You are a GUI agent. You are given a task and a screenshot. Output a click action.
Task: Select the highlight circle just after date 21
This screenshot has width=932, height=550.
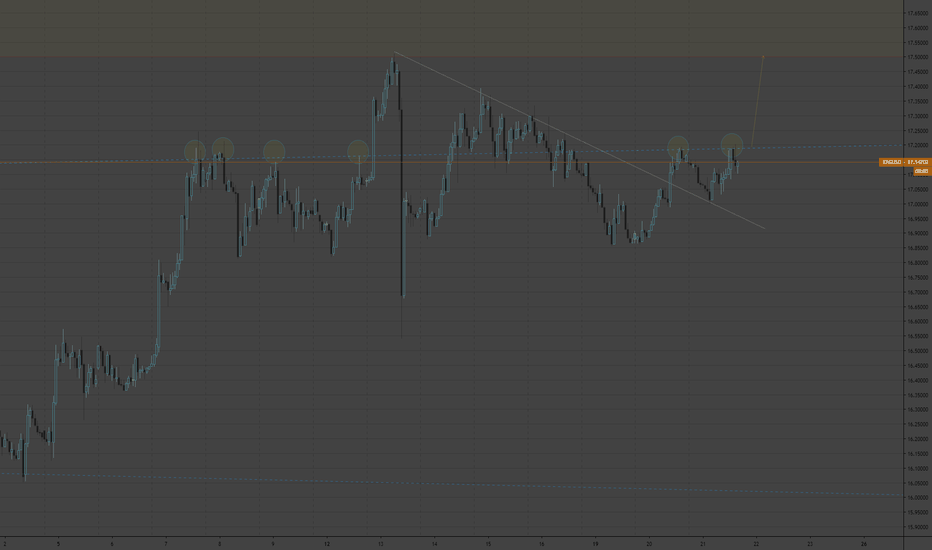tap(732, 144)
